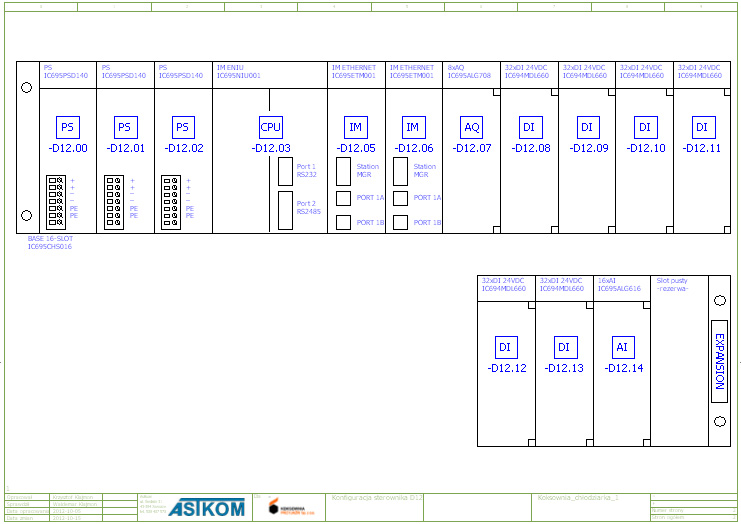
Task: Select the 'Slot pusty -rezerwa-' empty slot label
Action: pyautogui.click(x=672, y=285)
